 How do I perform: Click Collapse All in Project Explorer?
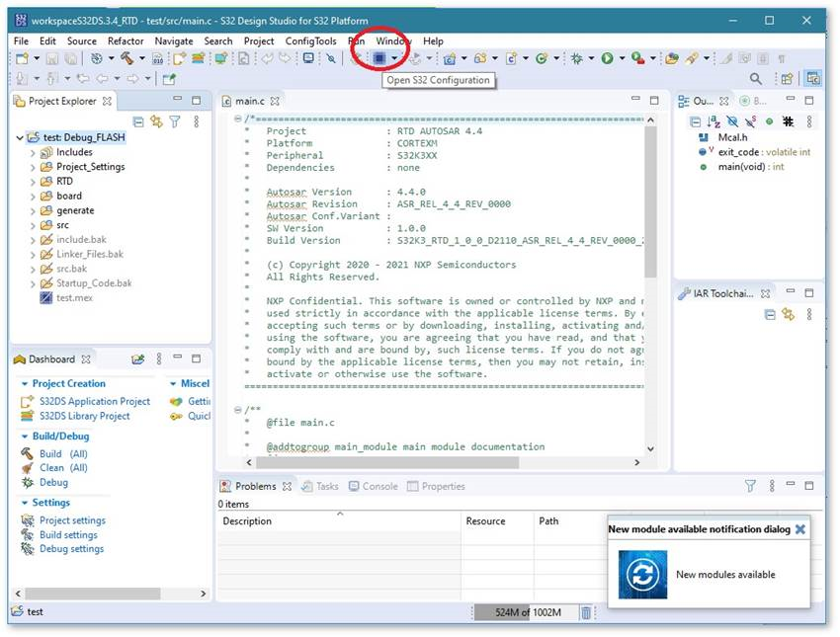coord(138,122)
